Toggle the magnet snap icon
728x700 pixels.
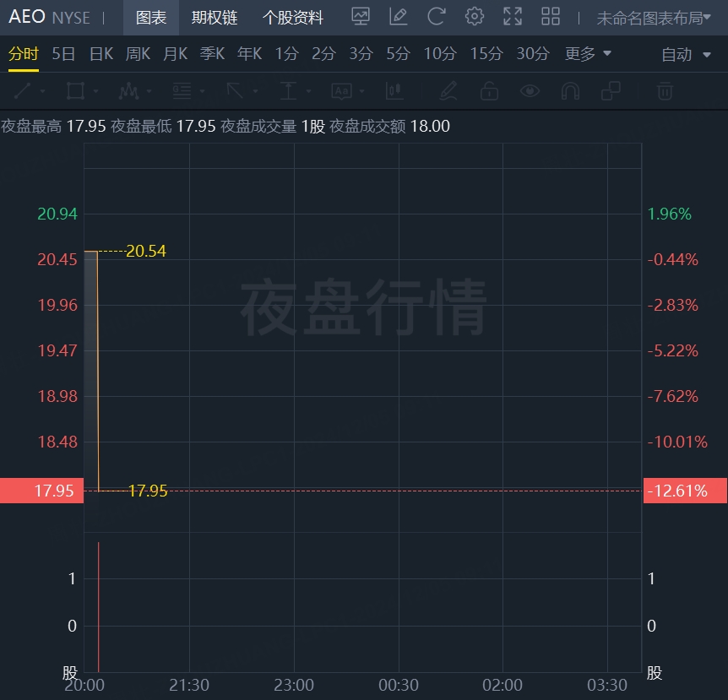[x=570, y=91]
